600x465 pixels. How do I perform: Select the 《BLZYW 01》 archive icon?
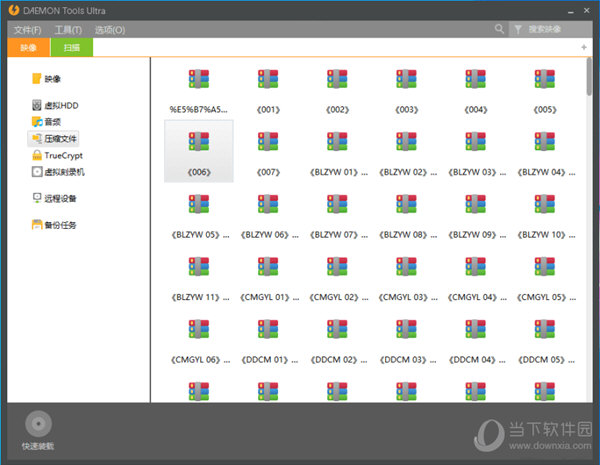pos(337,142)
